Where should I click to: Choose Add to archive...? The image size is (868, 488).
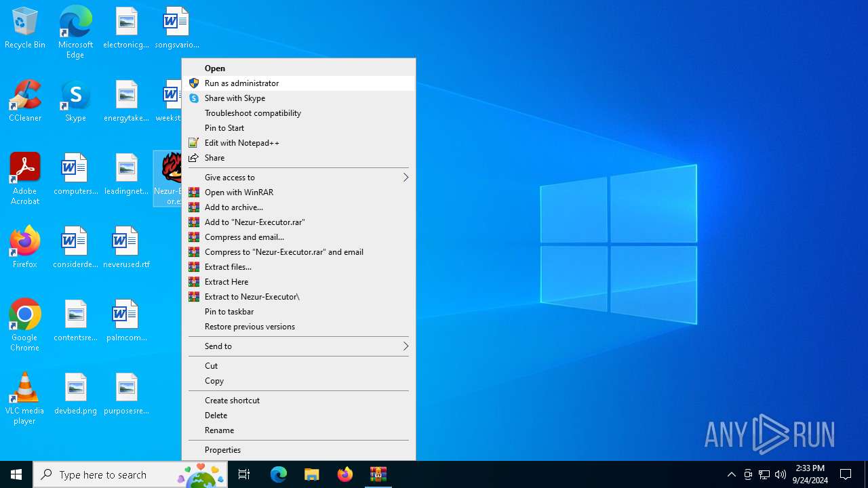[x=298, y=207]
